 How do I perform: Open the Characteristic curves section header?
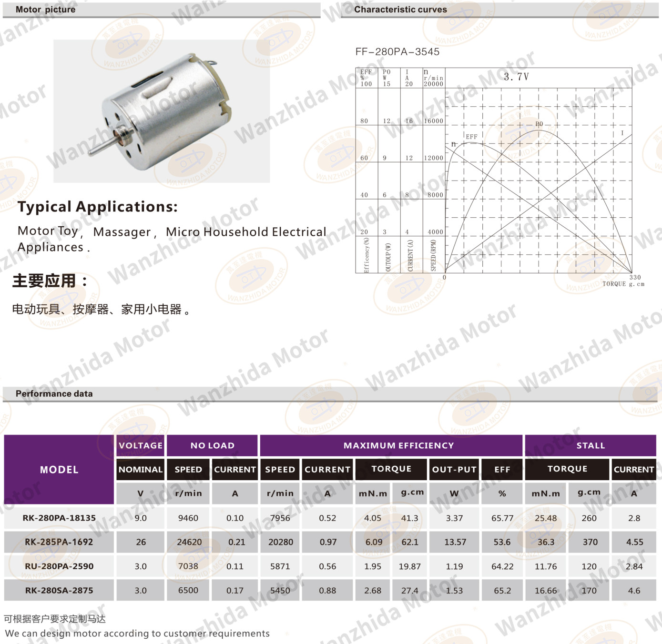point(400,10)
